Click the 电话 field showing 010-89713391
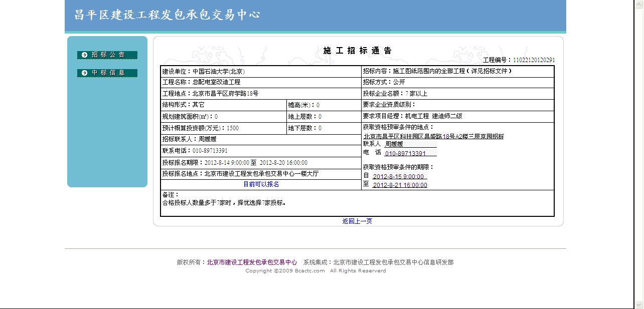 point(410,153)
